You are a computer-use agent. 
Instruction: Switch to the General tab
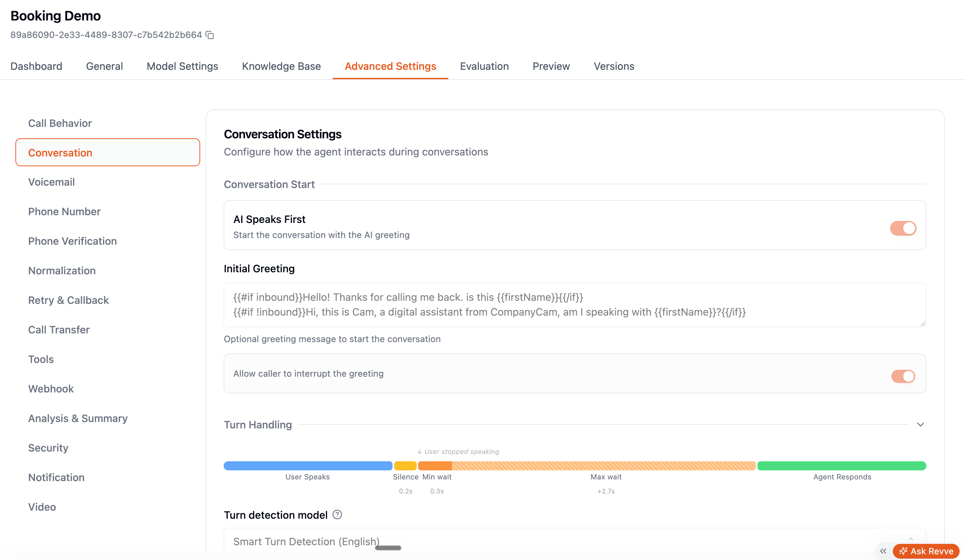[x=104, y=66]
